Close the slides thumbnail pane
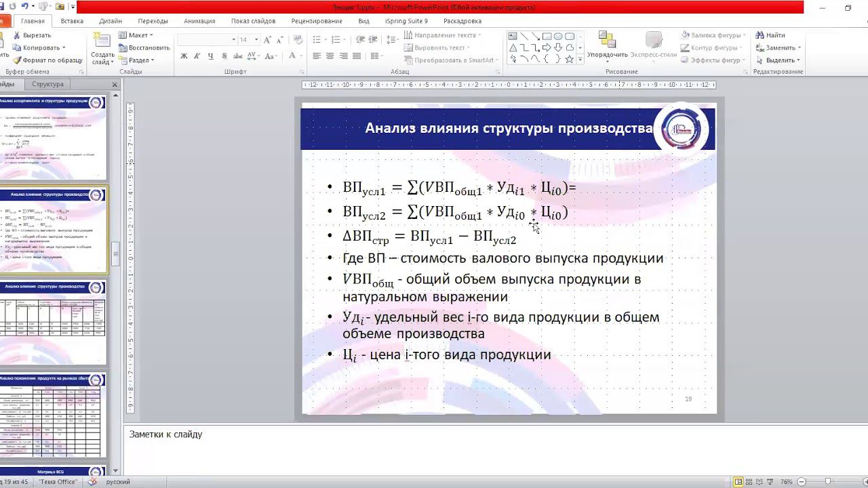The height and width of the screenshot is (488, 868). 115,85
